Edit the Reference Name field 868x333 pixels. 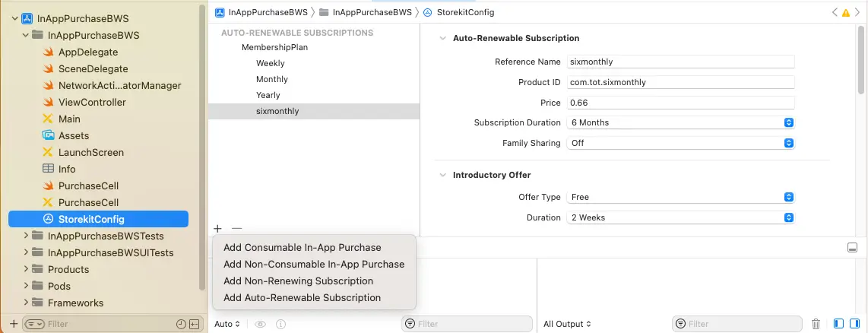pos(681,62)
